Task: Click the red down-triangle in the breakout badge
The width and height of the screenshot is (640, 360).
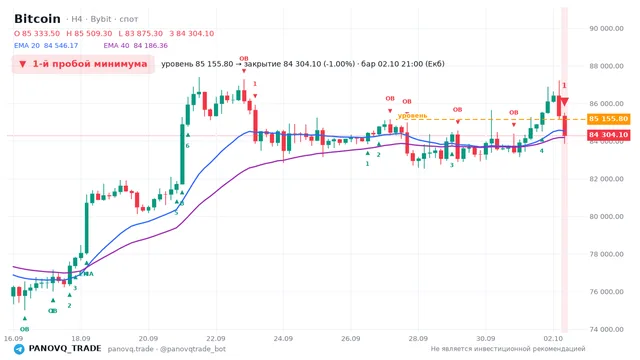Action: (x=22, y=64)
